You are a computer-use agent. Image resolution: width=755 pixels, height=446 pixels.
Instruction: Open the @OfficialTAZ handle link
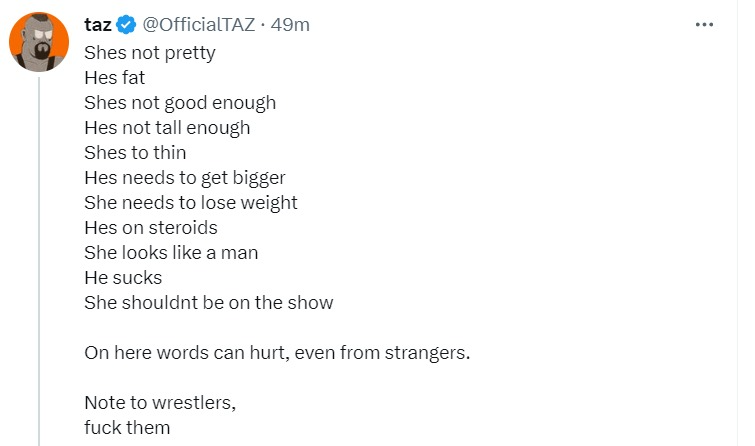[x=197, y=26]
